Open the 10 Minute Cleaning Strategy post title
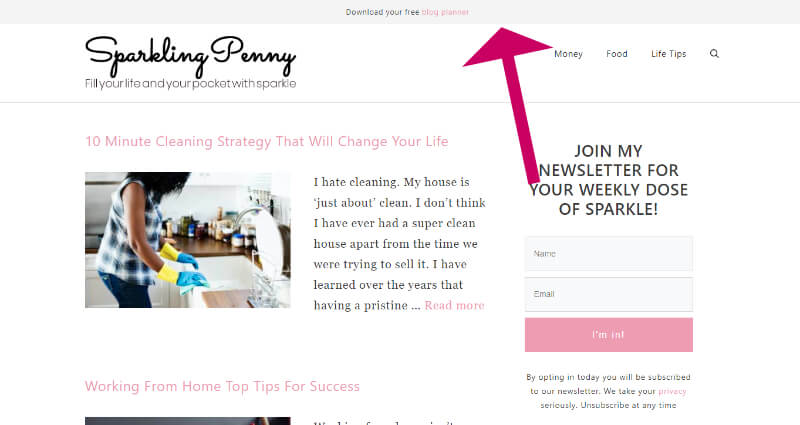The width and height of the screenshot is (800, 425). [267, 141]
